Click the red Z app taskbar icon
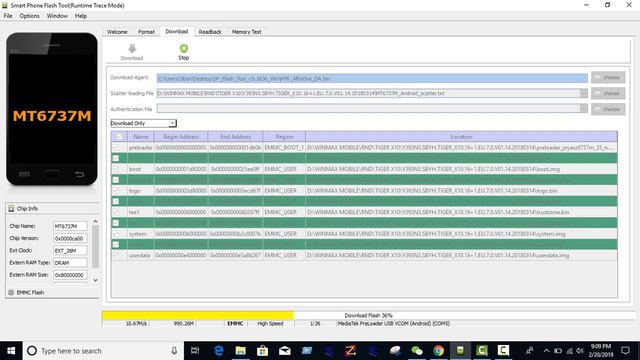 (351, 351)
